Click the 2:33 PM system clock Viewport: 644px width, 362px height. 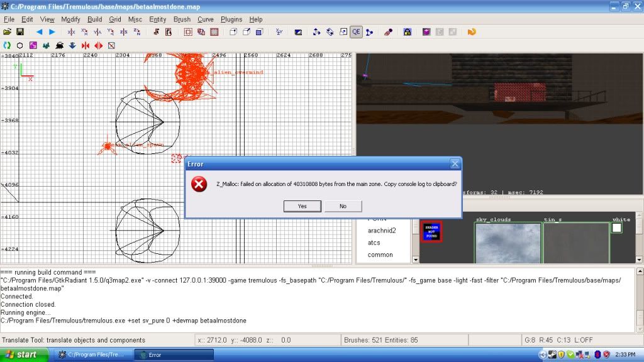coord(625,354)
